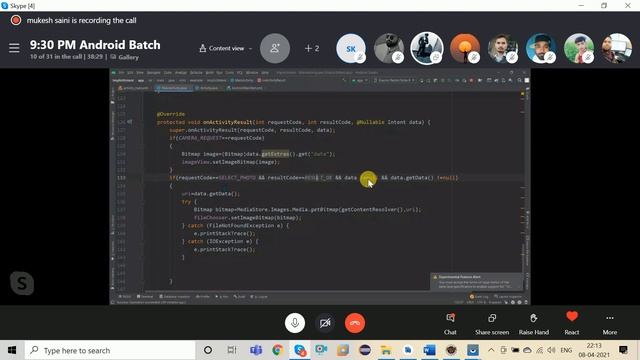Send a React heart reaction
Viewport: 640px width, 360px height.
(x=572, y=324)
